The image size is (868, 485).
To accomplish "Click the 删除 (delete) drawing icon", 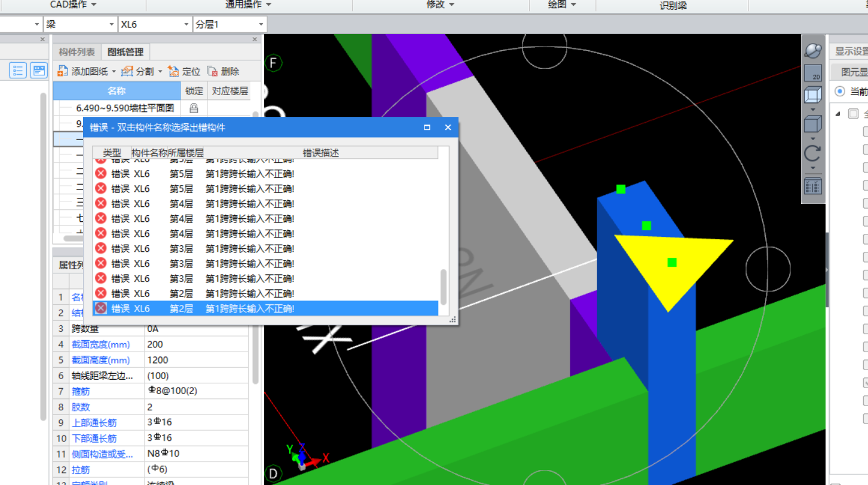I will pyautogui.click(x=212, y=71).
